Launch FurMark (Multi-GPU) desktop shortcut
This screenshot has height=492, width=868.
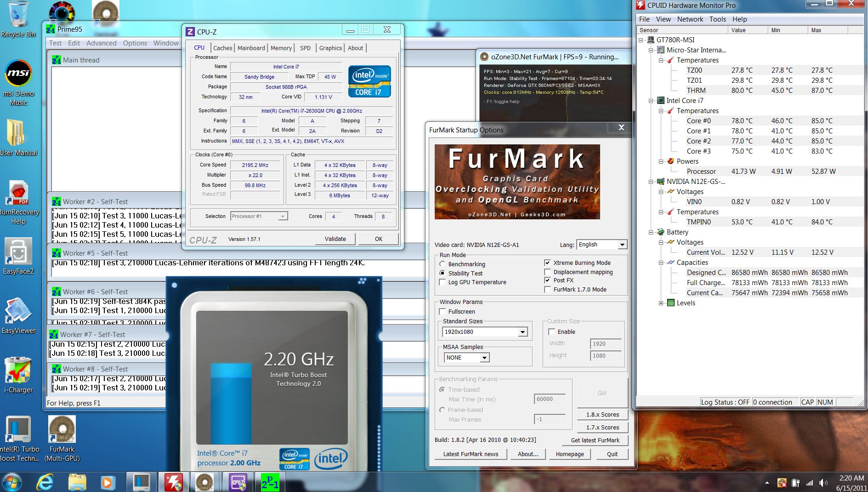[62, 438]
